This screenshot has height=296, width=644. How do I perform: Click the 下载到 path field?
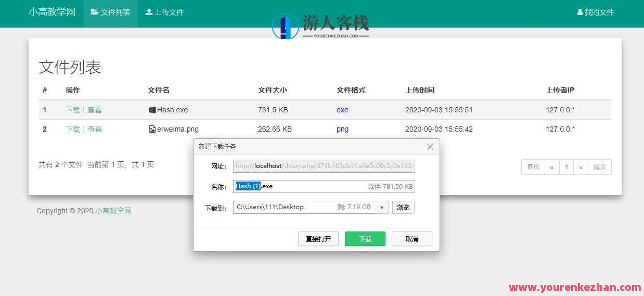point(304,207)
